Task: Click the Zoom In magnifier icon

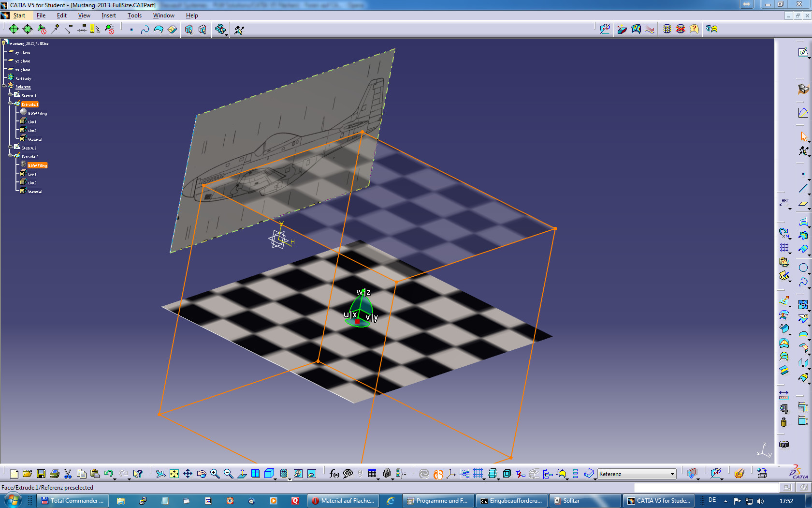Action: (215, 474)
